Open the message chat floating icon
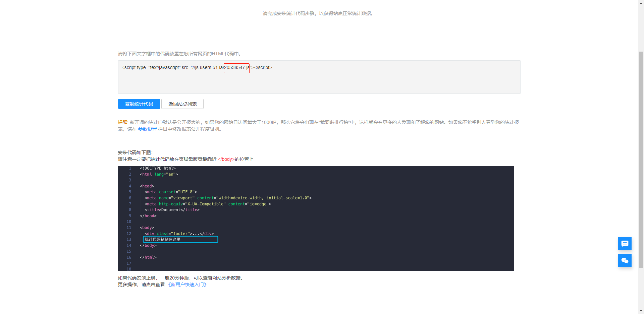Viewport: 644px width, 314px height. 625,244
